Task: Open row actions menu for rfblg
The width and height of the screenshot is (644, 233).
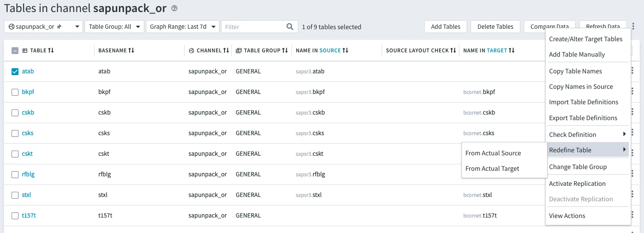Action: [x=632, y=174]
